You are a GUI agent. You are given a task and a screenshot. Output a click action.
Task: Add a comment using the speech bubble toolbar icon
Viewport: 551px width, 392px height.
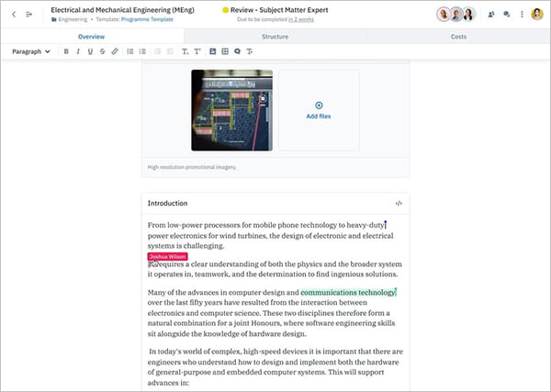pyautogui.click(x=237, y=51)
